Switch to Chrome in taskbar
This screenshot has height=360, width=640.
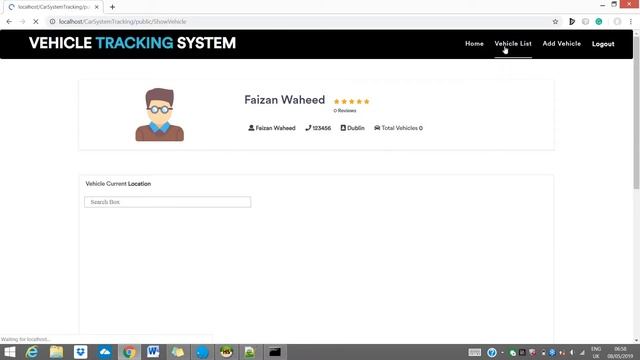[129, 352]
